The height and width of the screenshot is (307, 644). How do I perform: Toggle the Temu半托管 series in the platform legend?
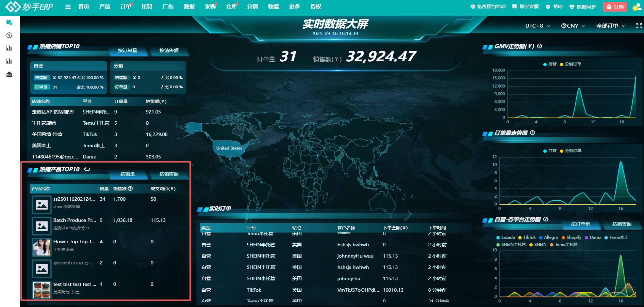click(564, 245)
